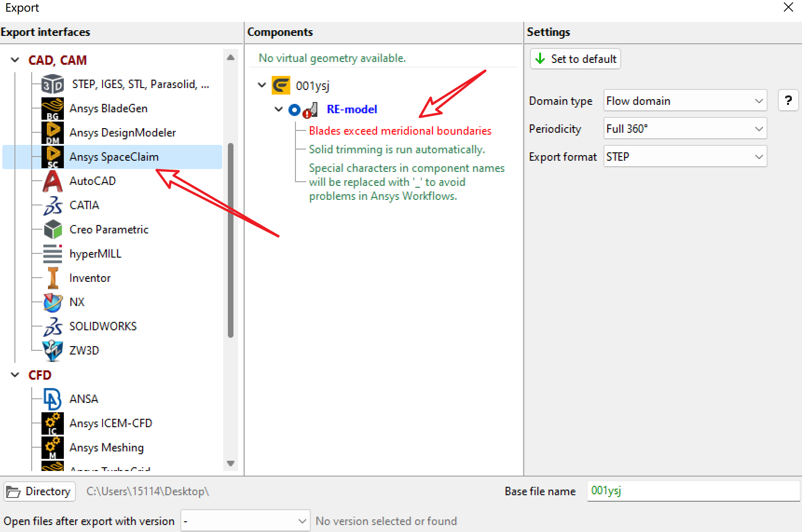The width and height of the screenshot is (802, 532).
Task: Click the interface list scrollbar thumb
Action: [x=231, y=240]
